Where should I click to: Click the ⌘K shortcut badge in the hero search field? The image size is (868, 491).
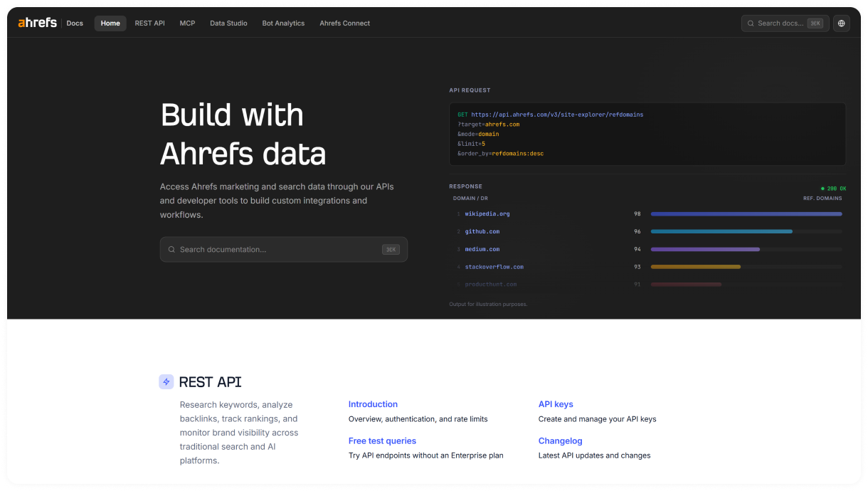[x=391, y=250]
